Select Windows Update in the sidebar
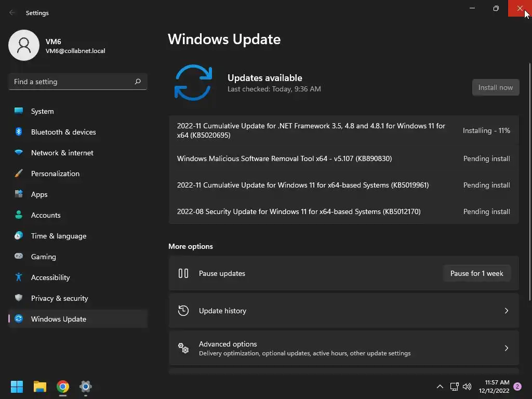Image resolution: width=532 pixels, height=399 pixels. click(78, 318)
